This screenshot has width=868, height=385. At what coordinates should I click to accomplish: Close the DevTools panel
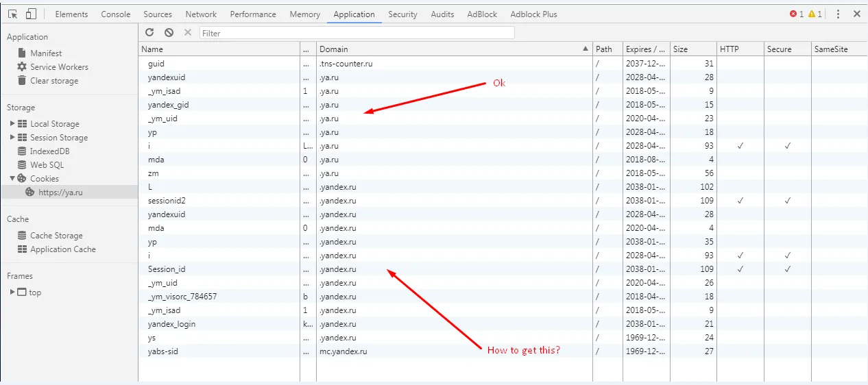coord(857,14)
